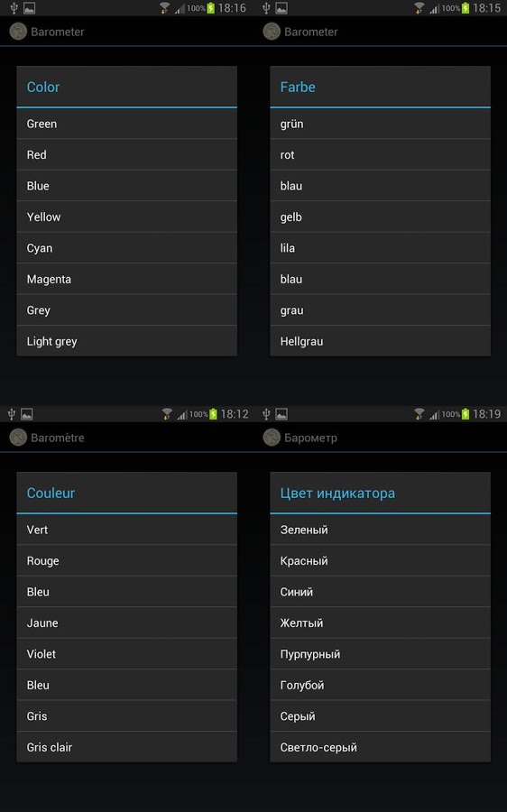This screenshot has width=507, height=812.
Task: Choose Rouge in the Couleur list
Action: [x=127, y=561]
